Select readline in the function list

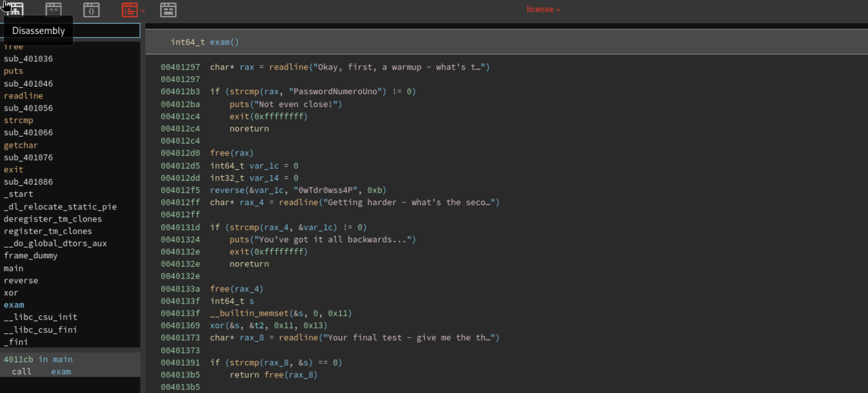[x=23, y=96]
